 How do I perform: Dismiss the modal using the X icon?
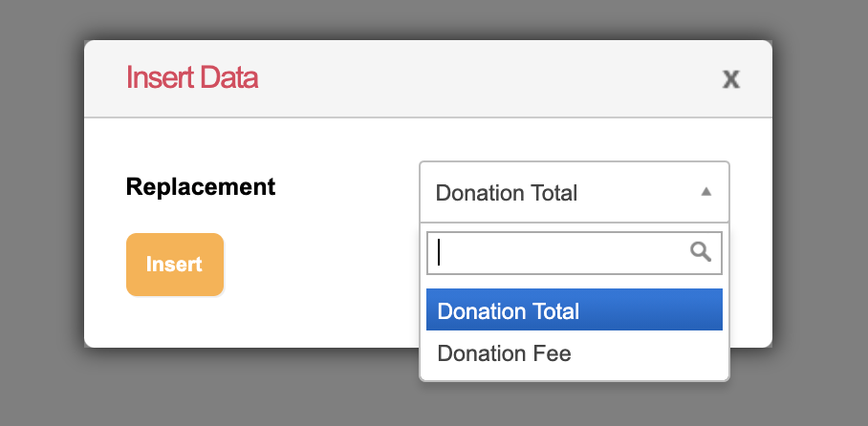(x=730, y=79)
